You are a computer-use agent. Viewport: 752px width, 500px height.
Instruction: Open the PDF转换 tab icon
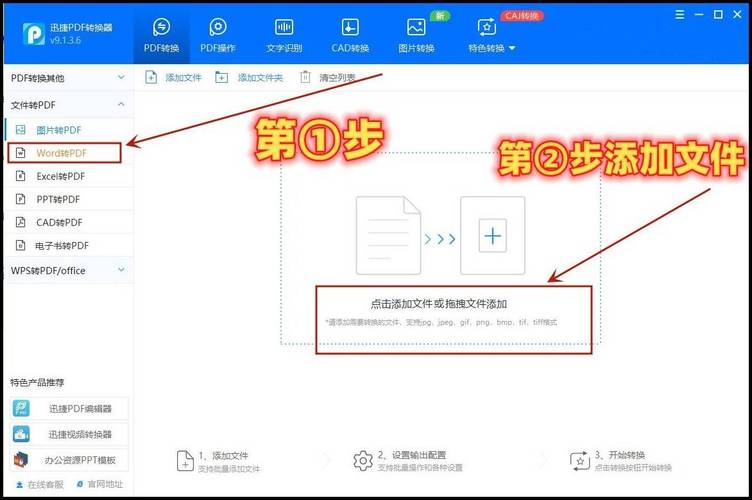pyautogui.click(x=161, y=27)
